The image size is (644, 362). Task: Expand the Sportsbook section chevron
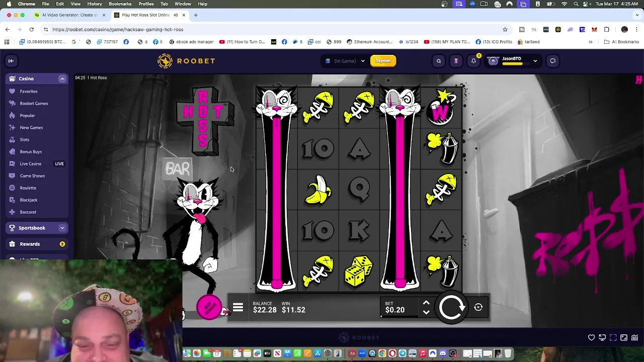[x=62, y=228]
